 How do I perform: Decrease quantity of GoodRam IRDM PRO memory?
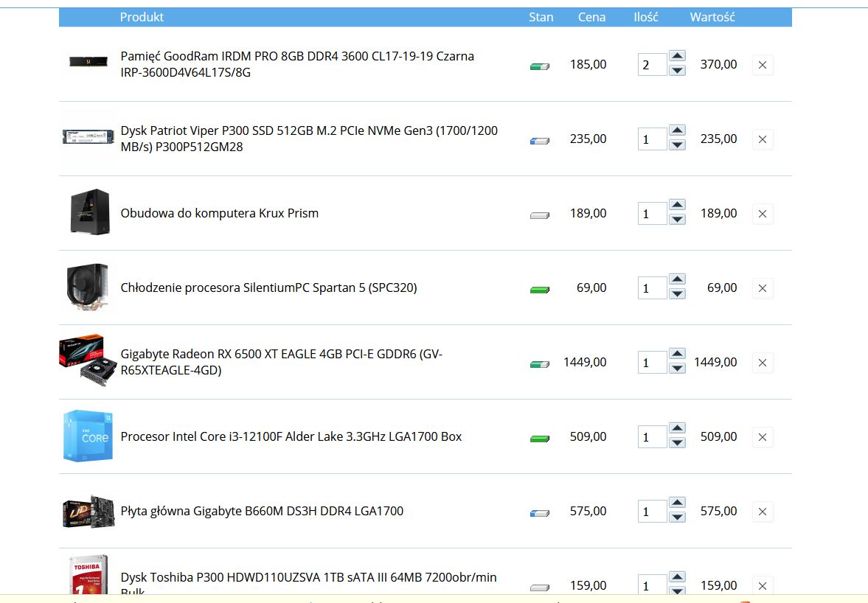pos(677,71)
